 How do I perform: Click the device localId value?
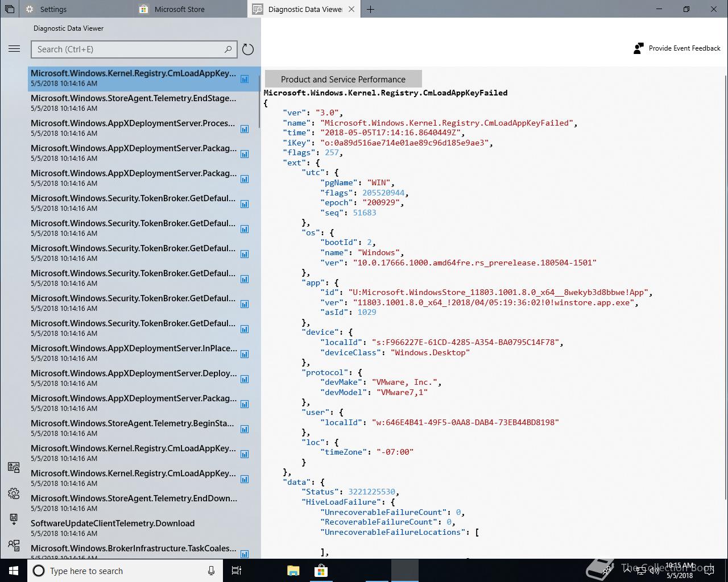click(466, 342)
